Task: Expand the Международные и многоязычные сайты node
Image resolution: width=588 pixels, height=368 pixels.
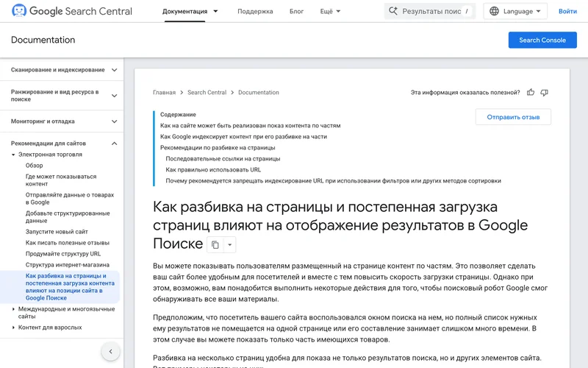Action: tap(13, 309)
